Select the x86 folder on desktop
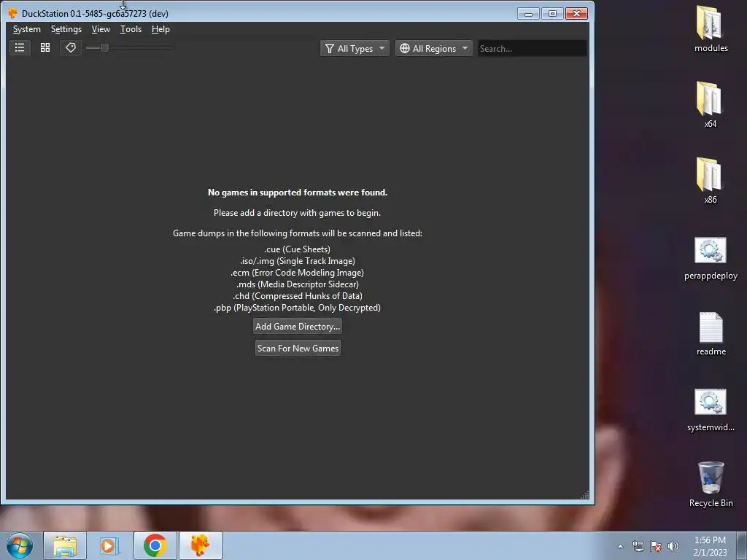Viewport: 747px width, 560px height. (x=711, y=181)
